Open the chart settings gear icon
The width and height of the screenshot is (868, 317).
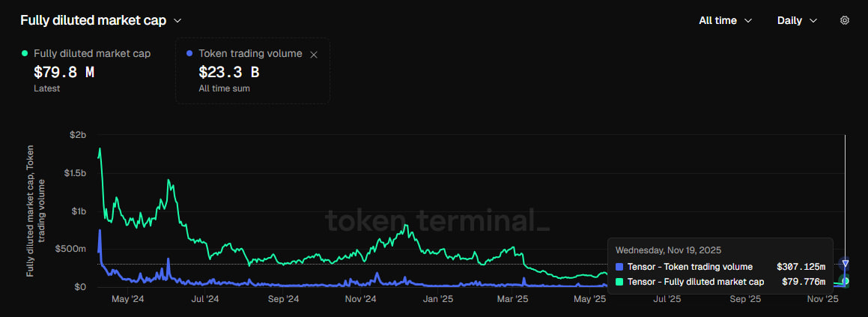coord(844,20)
